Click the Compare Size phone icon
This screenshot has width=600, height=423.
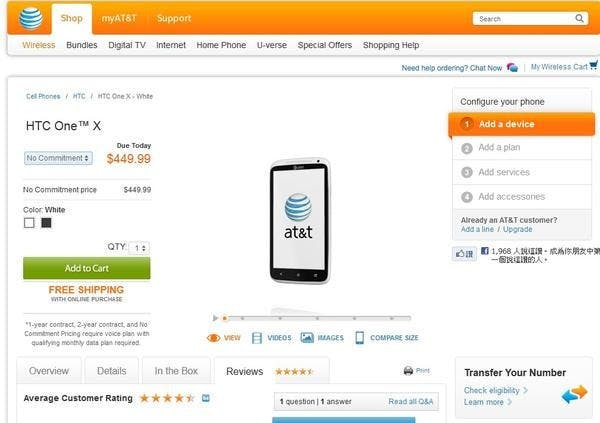coord(360,338)
